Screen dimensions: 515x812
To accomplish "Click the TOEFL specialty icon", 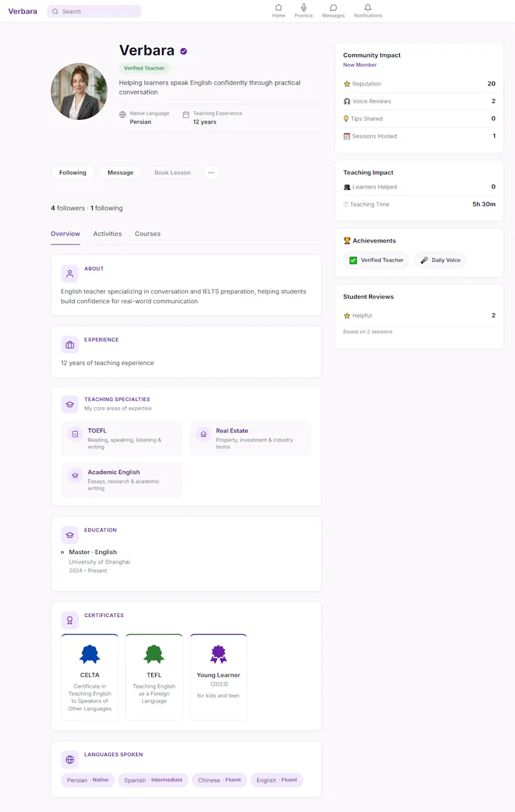I will point(75,434).
